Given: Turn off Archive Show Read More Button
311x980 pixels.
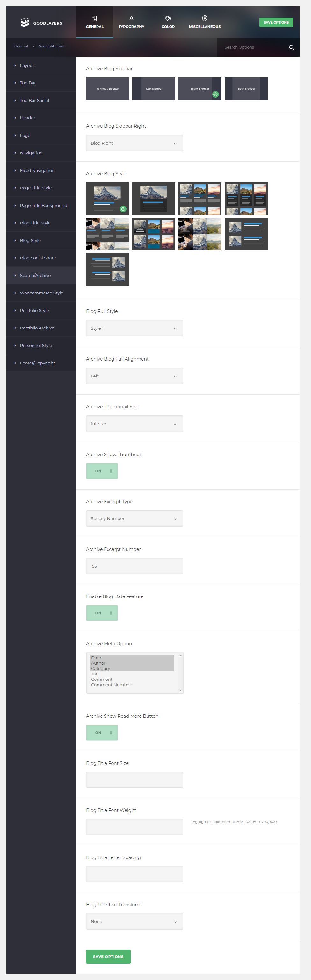Looking at the screenshot, I should [102, 732].
